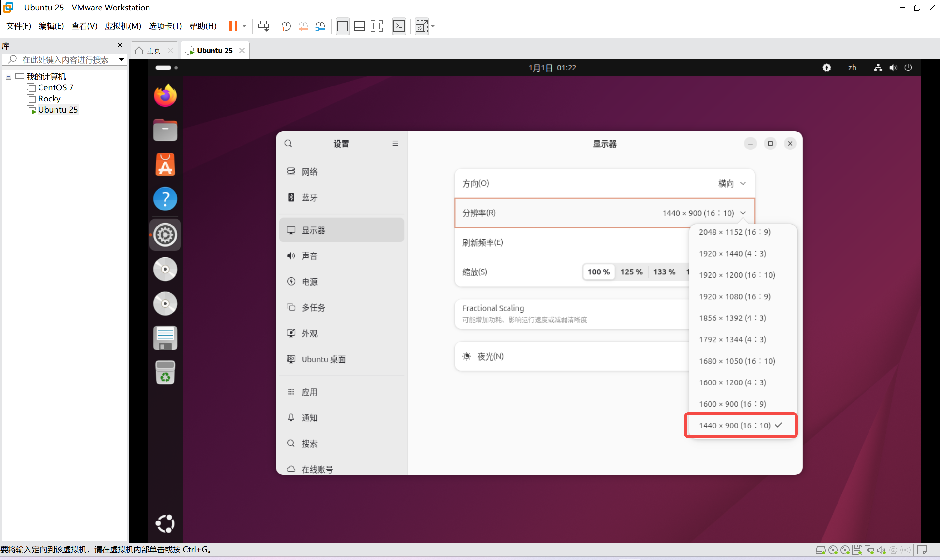Expand the 方向 orientation dropdown
This screenshot has height=560, width=940.
732,183
